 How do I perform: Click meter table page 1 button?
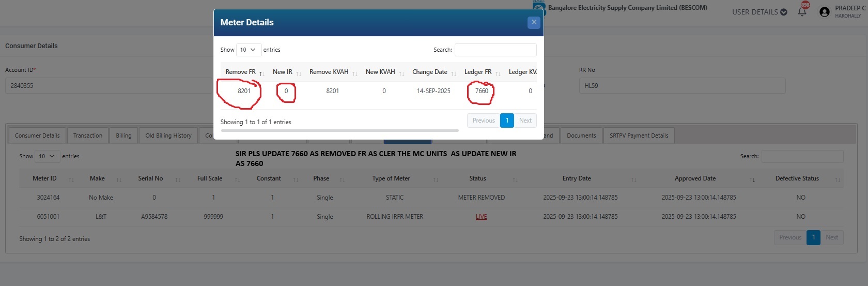[813, 237]
